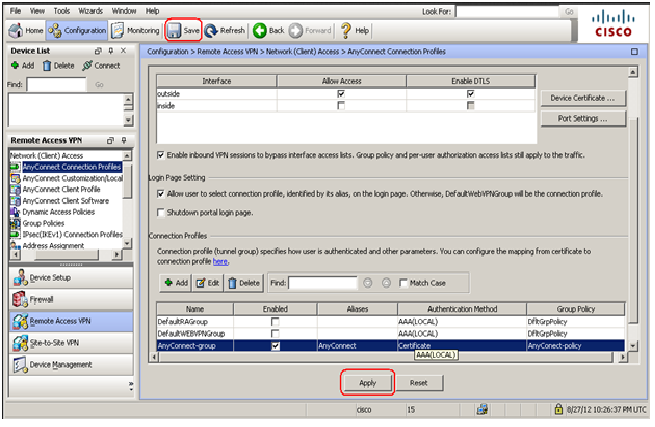Image resolution: width=655 pixels, height=427 pixels.
Task: Click the Look For search field
Action: (507, 12)
